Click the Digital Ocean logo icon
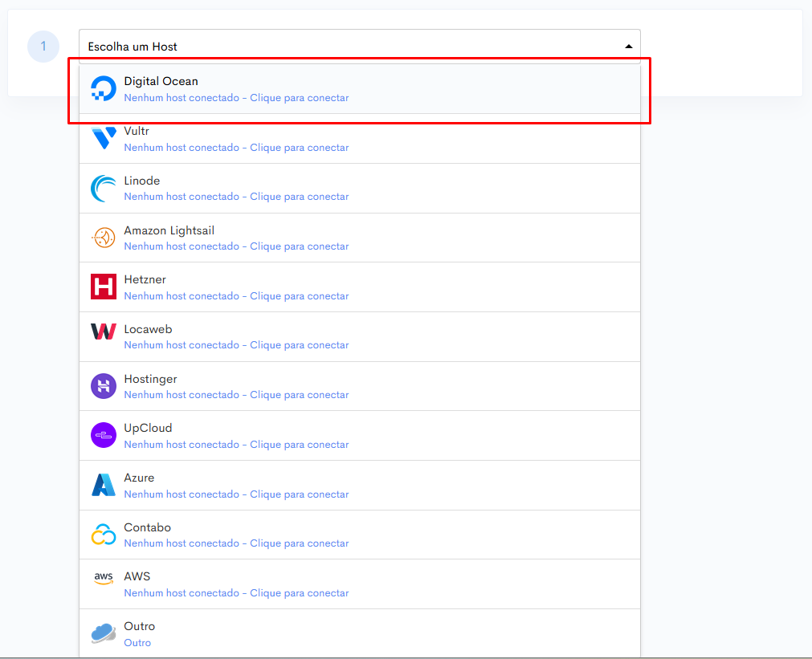This screenshot has width=812, height=659. [104, 89]
